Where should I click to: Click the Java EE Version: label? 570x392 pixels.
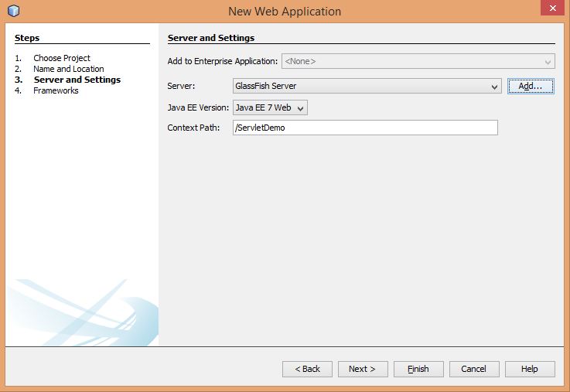[x=198, y=108]
